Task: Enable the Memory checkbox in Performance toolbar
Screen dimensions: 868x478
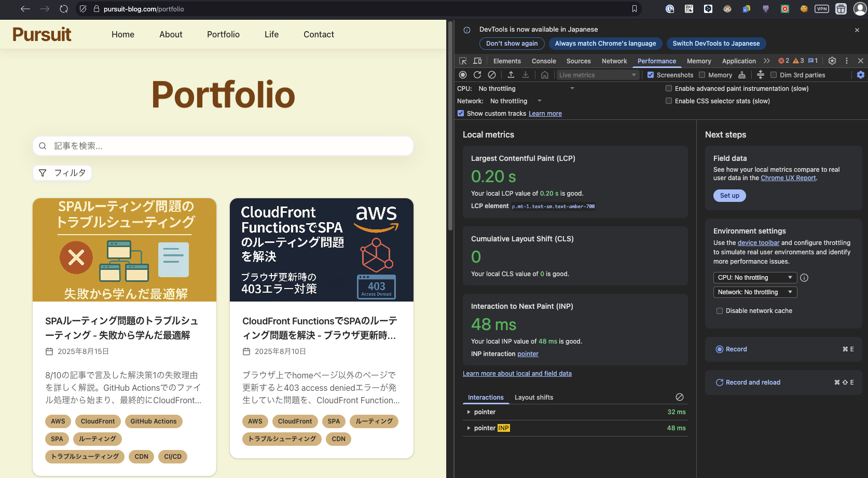Action: [x=702, y=75]
